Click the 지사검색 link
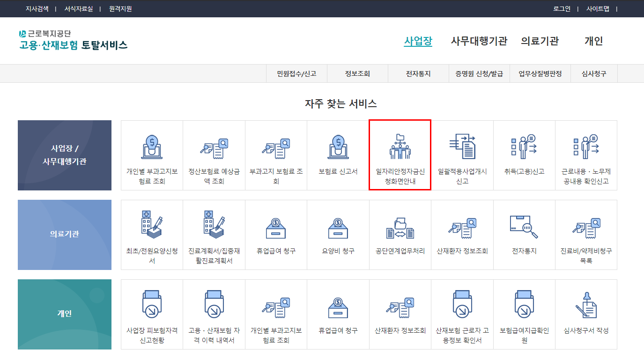The width and height of the screenshot is (644, 364). 37,9
